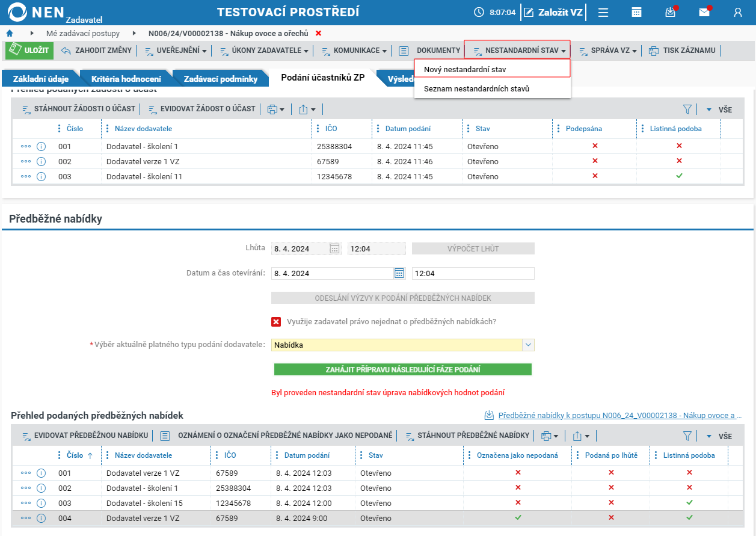Switch to Základní údaje tab
This screenshot has width=756, height=536.
coord(41,79)
